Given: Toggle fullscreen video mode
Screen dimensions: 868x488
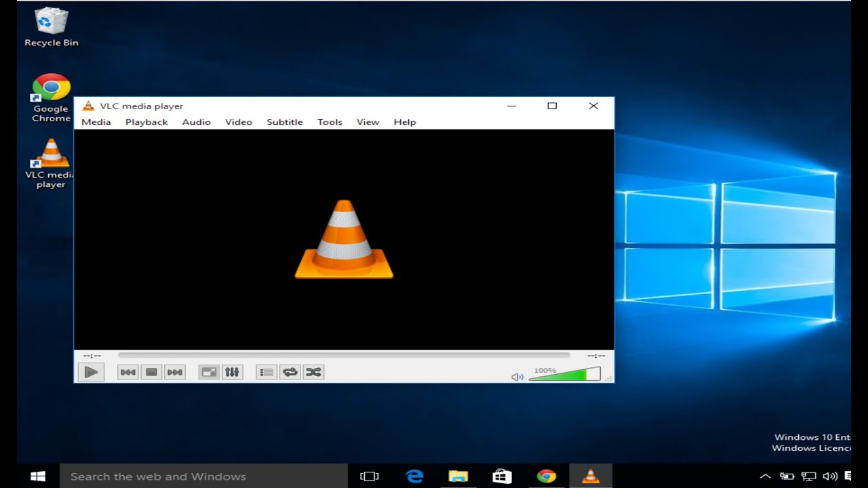Looking at the screenshot, I should pyautogui.click(x=208, y=371).
